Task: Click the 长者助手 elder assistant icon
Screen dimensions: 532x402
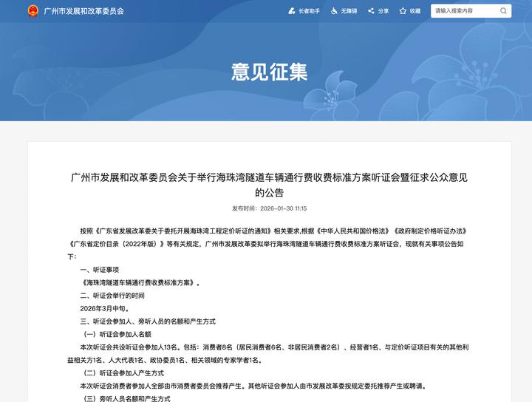Action: (291, 11)
